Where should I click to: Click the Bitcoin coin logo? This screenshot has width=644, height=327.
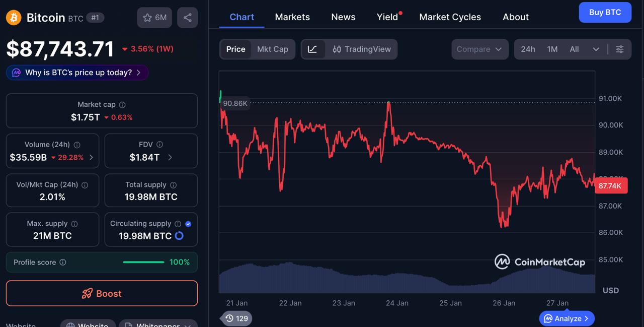(13, 17)
